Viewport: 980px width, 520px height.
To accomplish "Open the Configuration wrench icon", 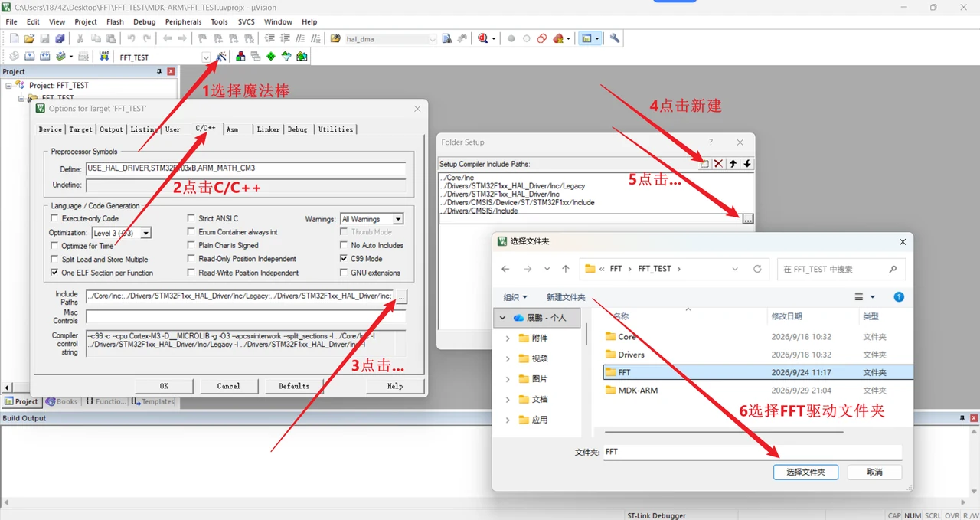I will click(x=615, y=38).
